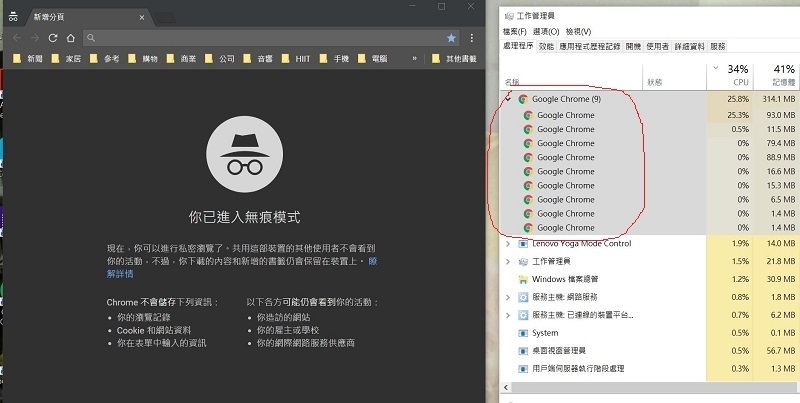
Task: Sort processes by the 名稱 column
Action: pos(571,77)
